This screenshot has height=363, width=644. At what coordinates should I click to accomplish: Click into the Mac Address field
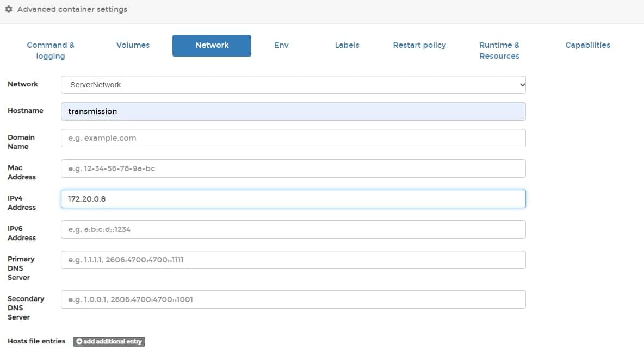pos(293,168)
